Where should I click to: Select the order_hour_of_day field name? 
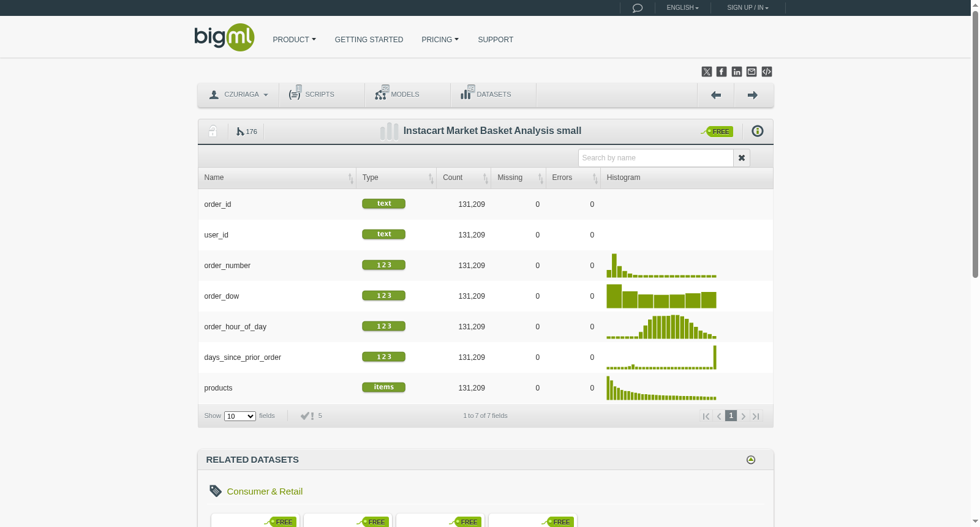(x=235, y=327)
